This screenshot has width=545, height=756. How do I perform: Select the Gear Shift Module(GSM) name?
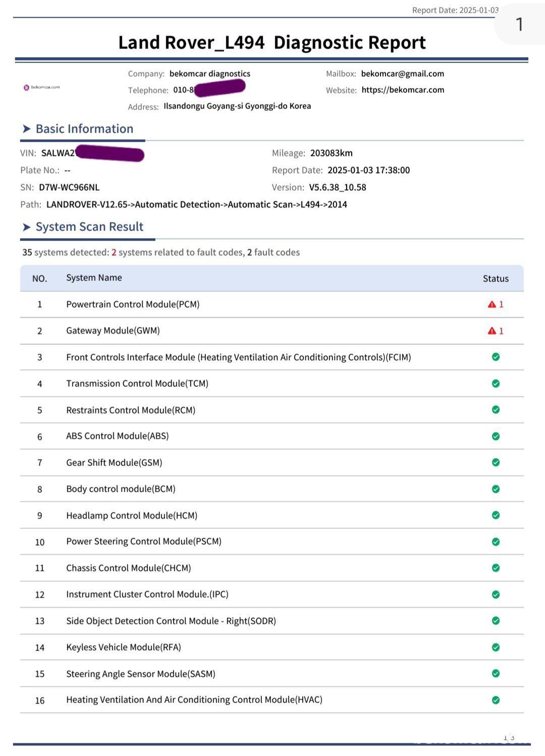pos(114,462)
